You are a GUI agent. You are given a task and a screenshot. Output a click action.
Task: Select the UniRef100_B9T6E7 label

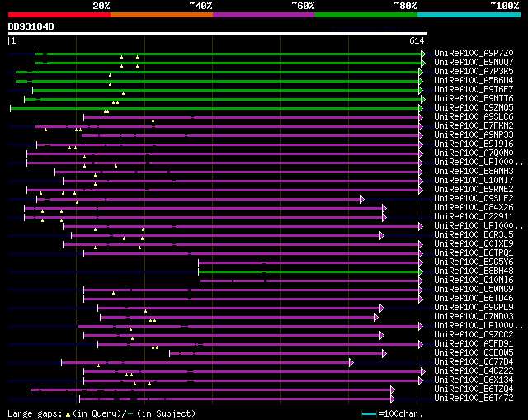point(474,90)
